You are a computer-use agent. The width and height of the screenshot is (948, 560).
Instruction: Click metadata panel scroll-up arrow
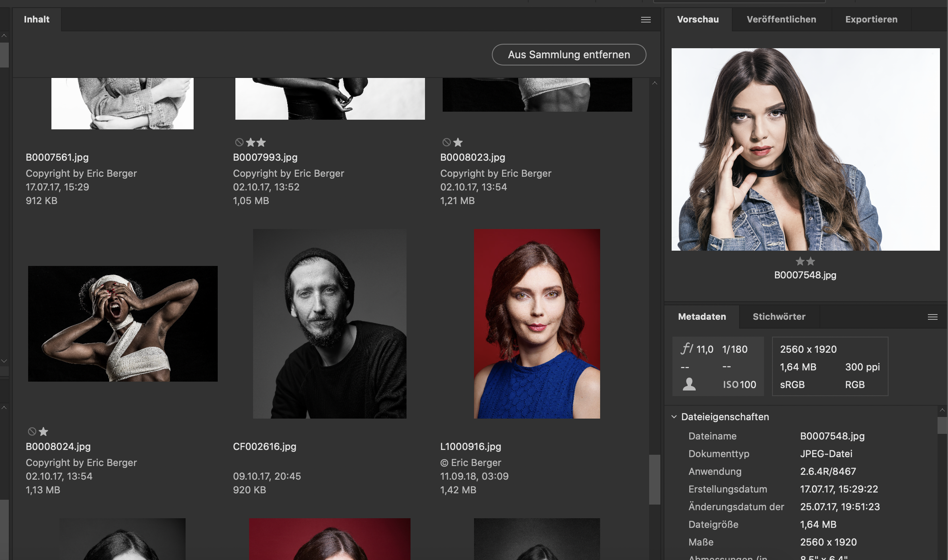pyautogui.click(x=942, y=410)
